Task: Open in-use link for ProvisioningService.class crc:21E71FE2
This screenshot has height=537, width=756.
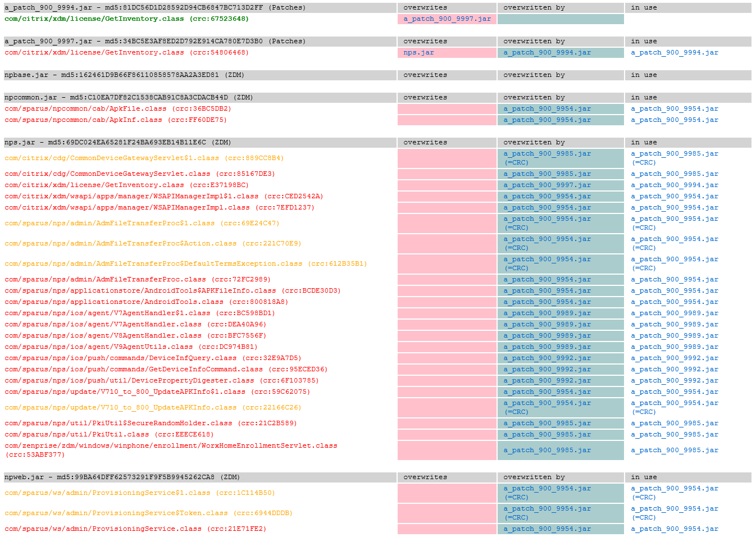Action: [x=675, y=529]
